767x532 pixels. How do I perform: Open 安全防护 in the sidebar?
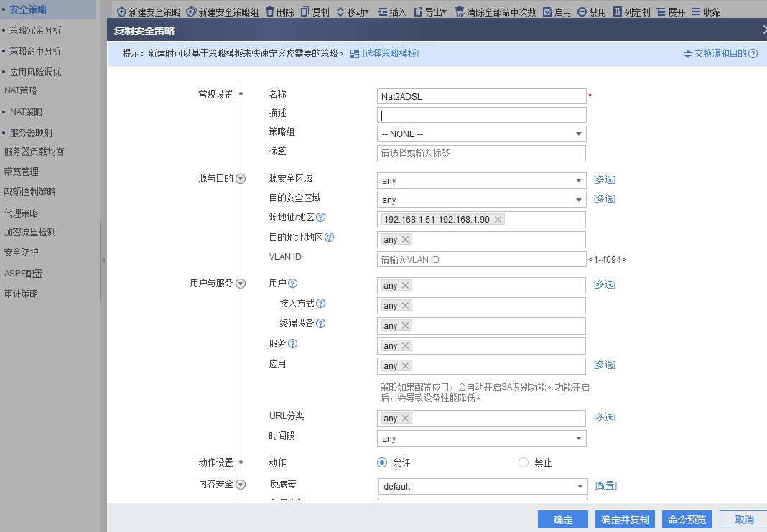(x=21, y=252)
